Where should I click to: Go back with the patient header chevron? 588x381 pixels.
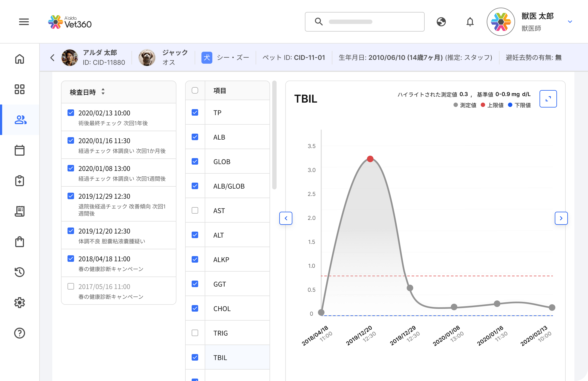click(53, 58)
